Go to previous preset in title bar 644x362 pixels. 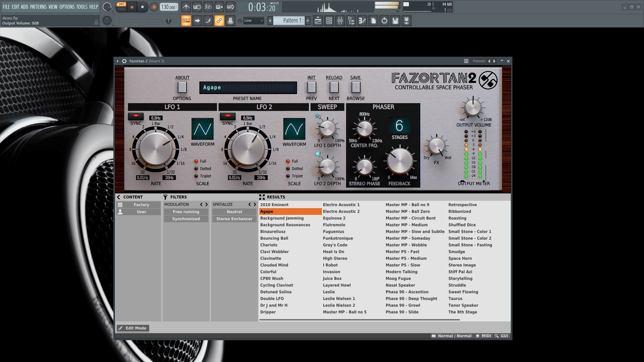pyautogui.click(x=489, y=61)
